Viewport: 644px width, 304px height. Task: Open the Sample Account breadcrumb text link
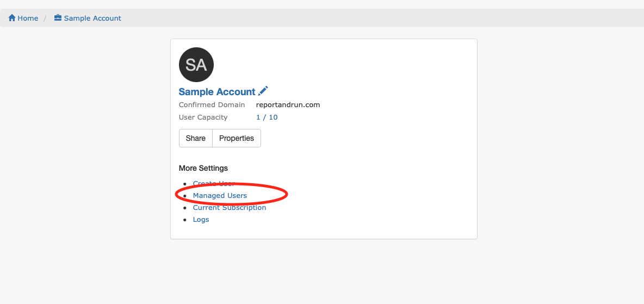point(92,18)
